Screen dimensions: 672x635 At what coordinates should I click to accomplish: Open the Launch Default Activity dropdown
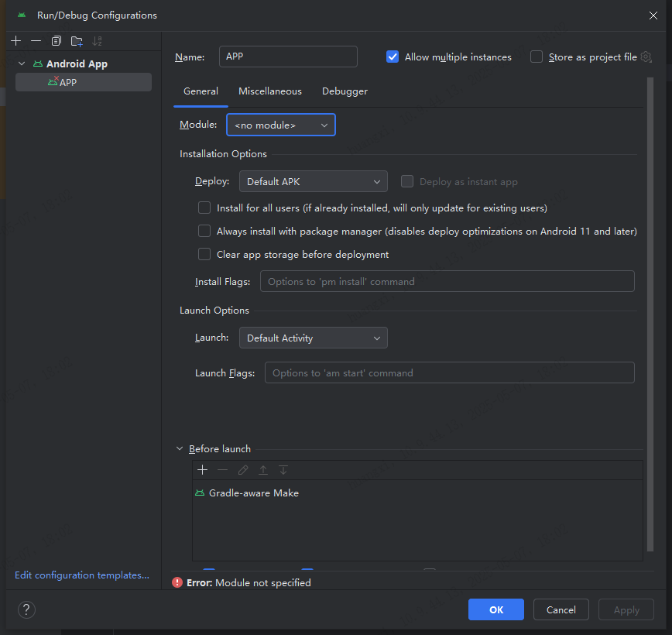point(314,338)
